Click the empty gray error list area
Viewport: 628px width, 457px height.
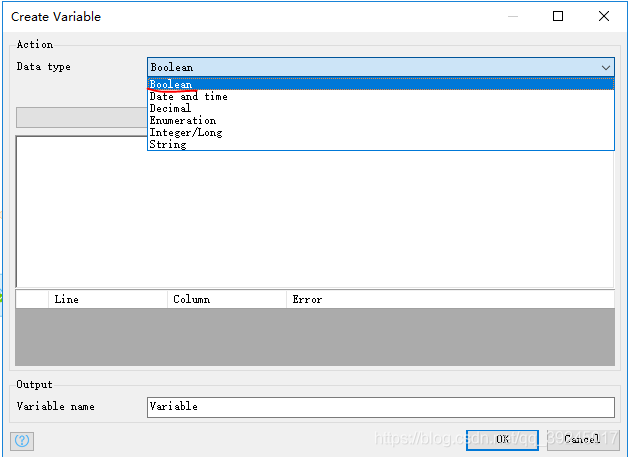coord(315,336)
